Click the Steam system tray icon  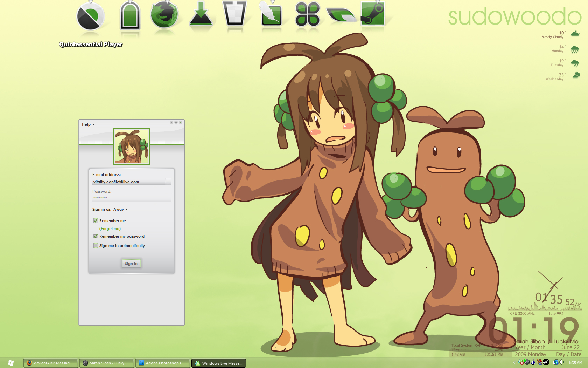click(x=546, y=362)
